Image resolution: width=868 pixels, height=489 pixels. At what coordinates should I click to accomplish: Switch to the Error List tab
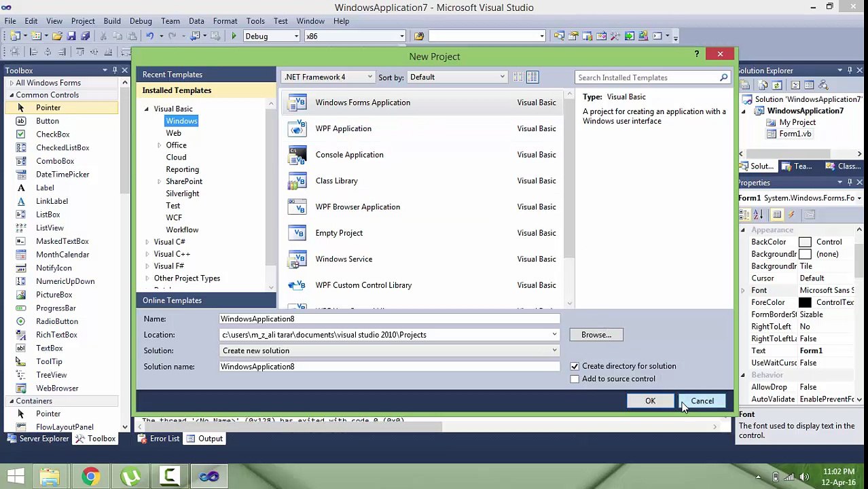point(158,439)
